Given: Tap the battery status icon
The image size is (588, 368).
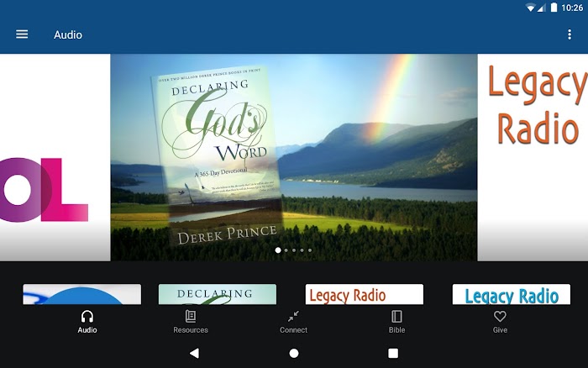Looking at the screenshot, I should coord(554,8).
